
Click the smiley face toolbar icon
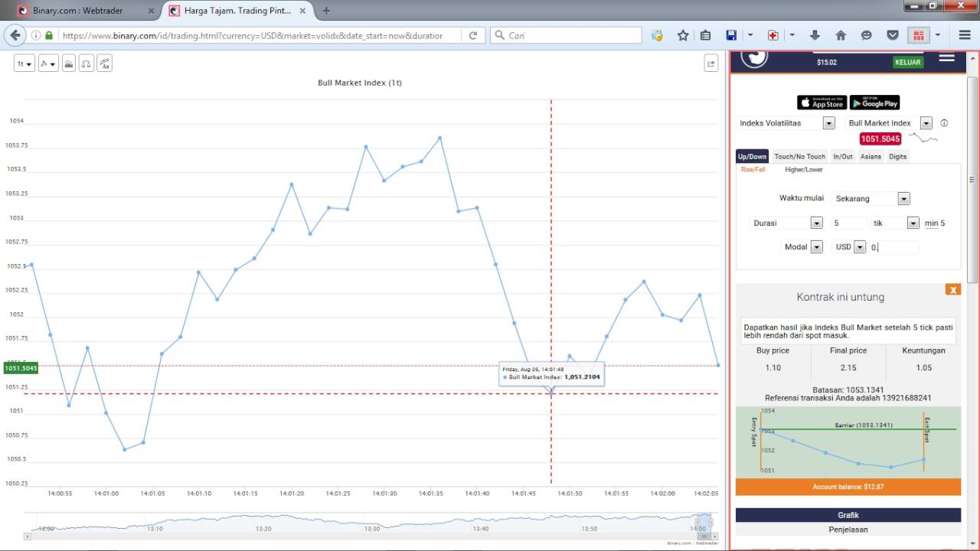tap(867, 35)
